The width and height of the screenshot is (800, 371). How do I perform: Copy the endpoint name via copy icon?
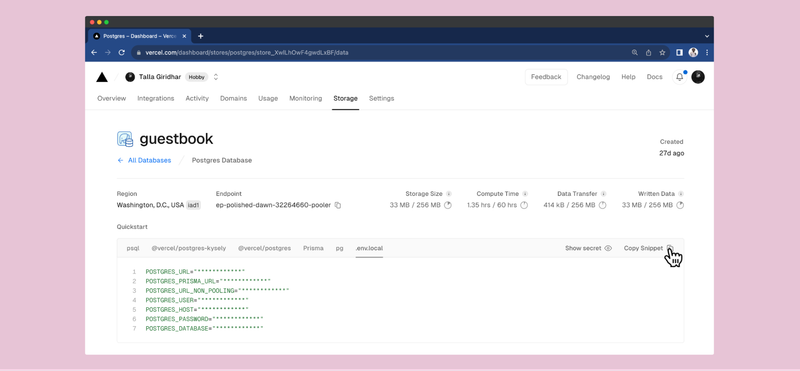338,205
